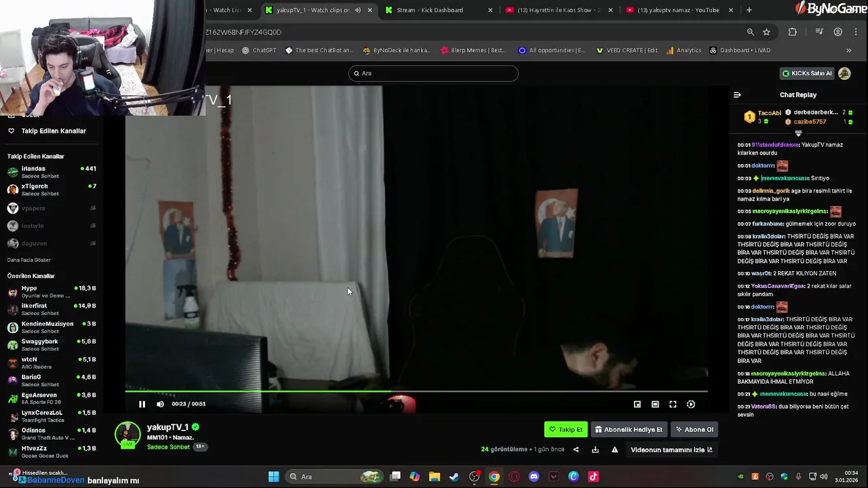Open the Chrome extensions puzzle icon

coord(792,32)
